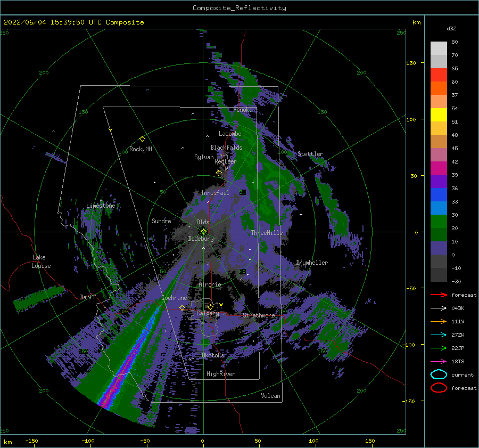
Task: Click the Sundre label
Action: 161,221
